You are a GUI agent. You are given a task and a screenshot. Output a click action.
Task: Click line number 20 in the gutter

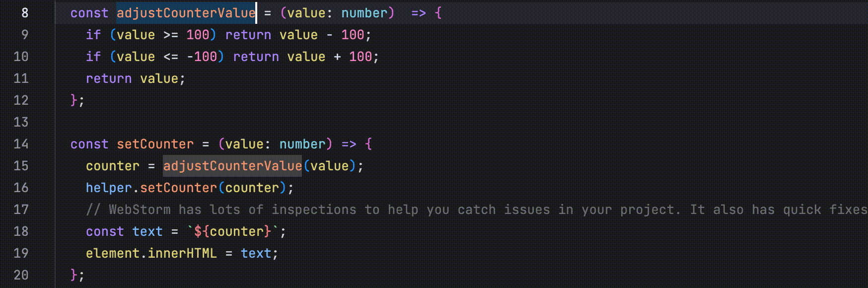point(21,275)
